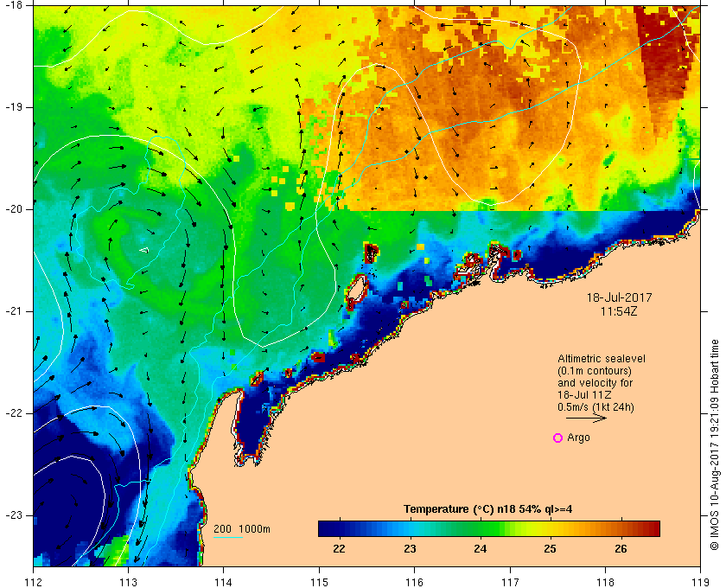Click the date label 18-Jul-2017
Image resolution: width=726 pixels, height=588 pixels.
(x=620, y=297)
